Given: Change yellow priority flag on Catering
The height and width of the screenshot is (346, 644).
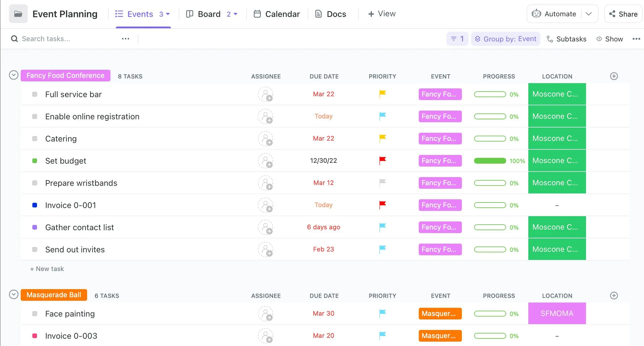Looking at the screenshot, I should point(382,139).
